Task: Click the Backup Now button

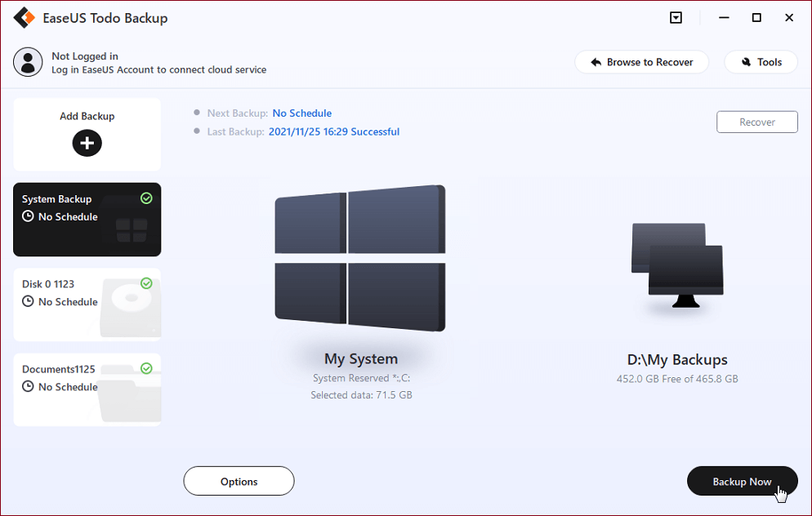Action: [742, 481]
